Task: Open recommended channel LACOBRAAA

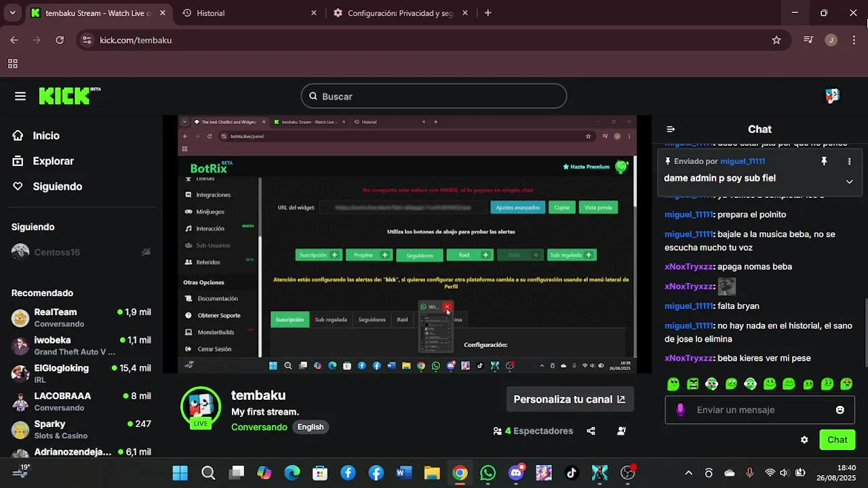Action: pyautogui.click(x=81, y=401)
